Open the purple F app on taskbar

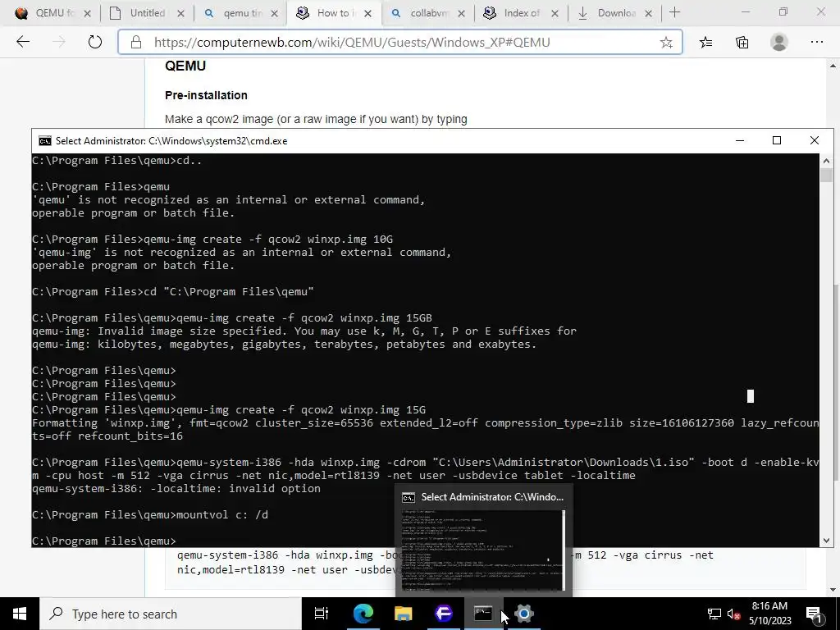(443, 614)
